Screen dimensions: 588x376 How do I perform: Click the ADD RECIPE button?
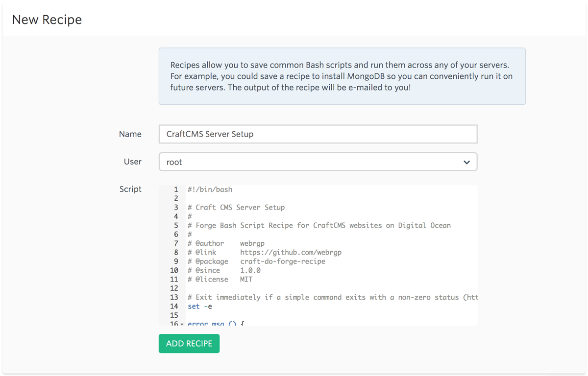point(189,343)
